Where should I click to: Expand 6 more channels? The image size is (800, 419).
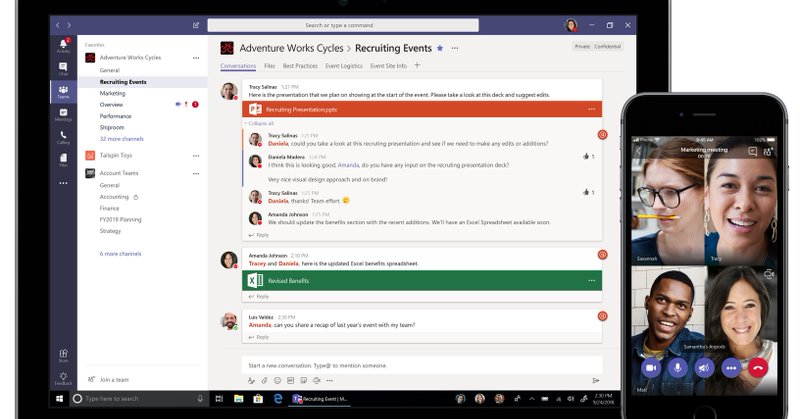coord(120,254)
